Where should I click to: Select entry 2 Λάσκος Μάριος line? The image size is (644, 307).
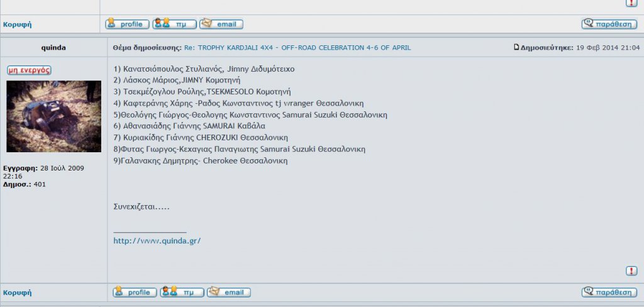click(177, 80)
